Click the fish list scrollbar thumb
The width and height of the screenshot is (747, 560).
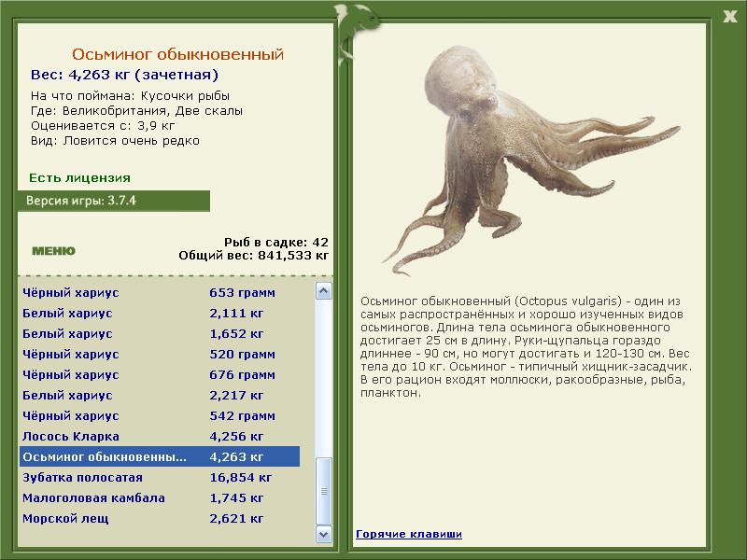tap(324, 491)
